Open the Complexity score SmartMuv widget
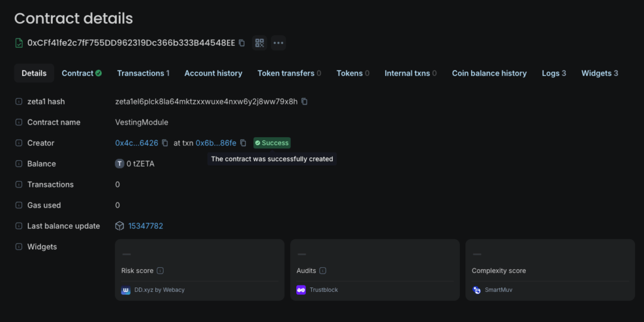The width and height of the screenshot is (644, 322). click(x=550, y=270)
